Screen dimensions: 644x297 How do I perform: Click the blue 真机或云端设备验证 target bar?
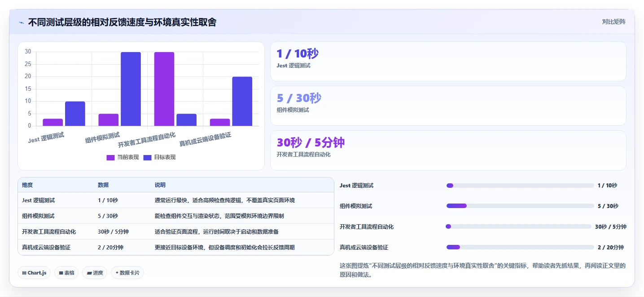click(x=242, y=101)
